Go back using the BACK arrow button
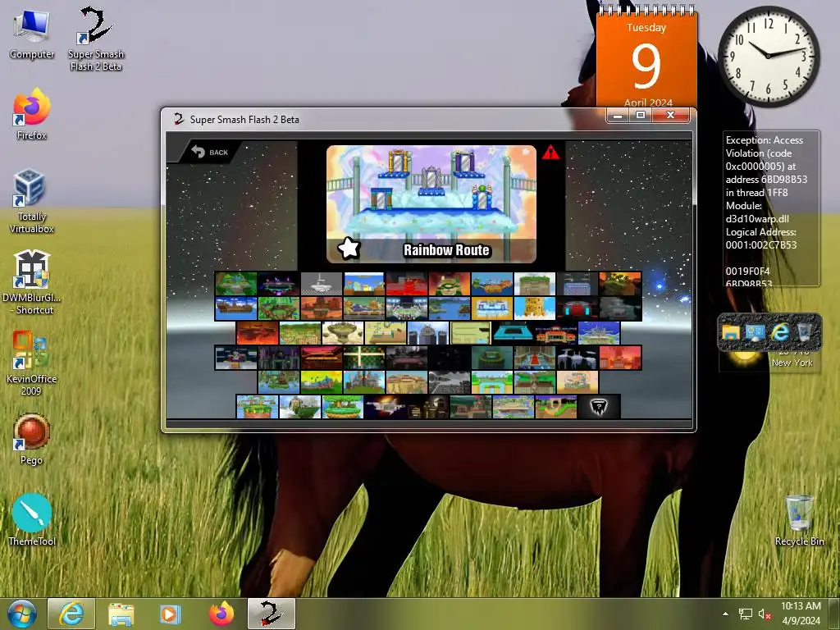 pos(210,152)
